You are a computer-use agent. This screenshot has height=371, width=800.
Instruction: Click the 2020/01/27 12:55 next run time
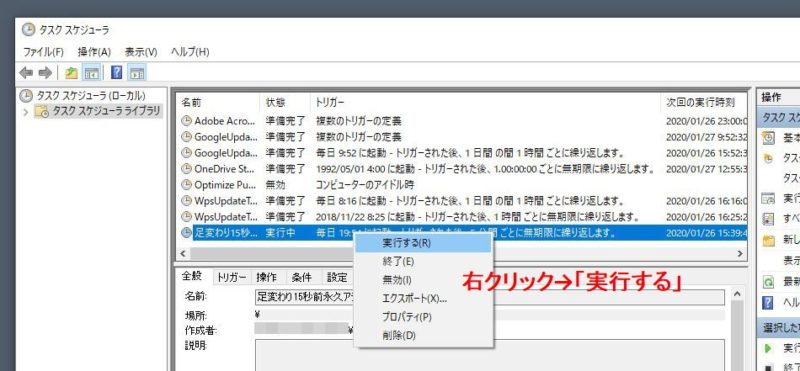point(706,168)
